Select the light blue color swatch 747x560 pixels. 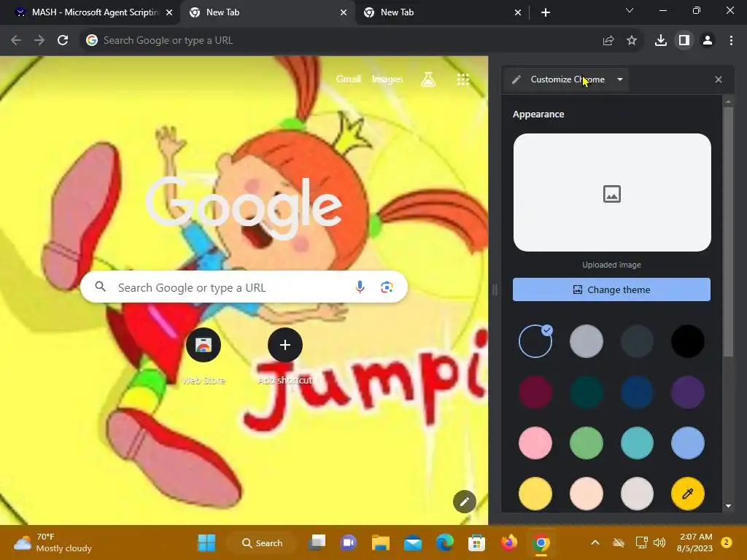(x=688, y=443)
